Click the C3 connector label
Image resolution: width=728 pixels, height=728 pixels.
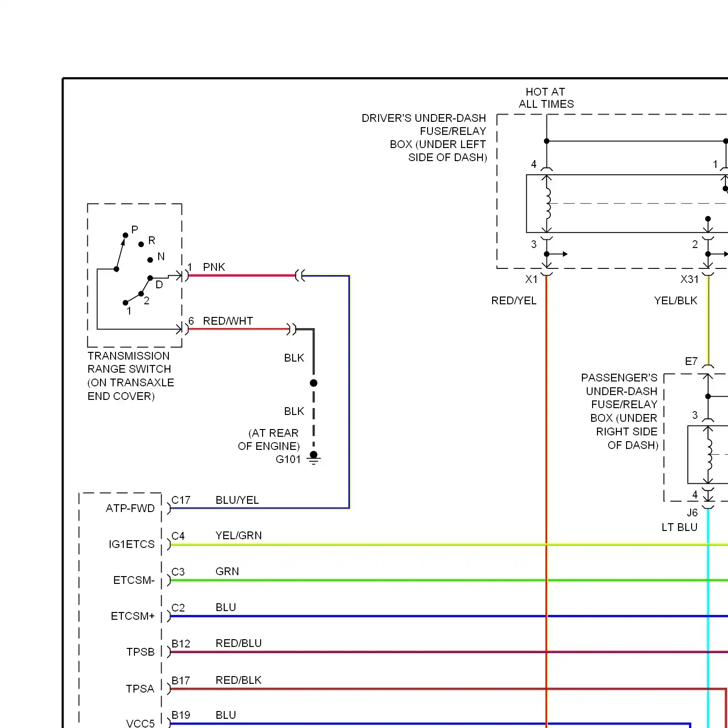[x=178, y=572]
